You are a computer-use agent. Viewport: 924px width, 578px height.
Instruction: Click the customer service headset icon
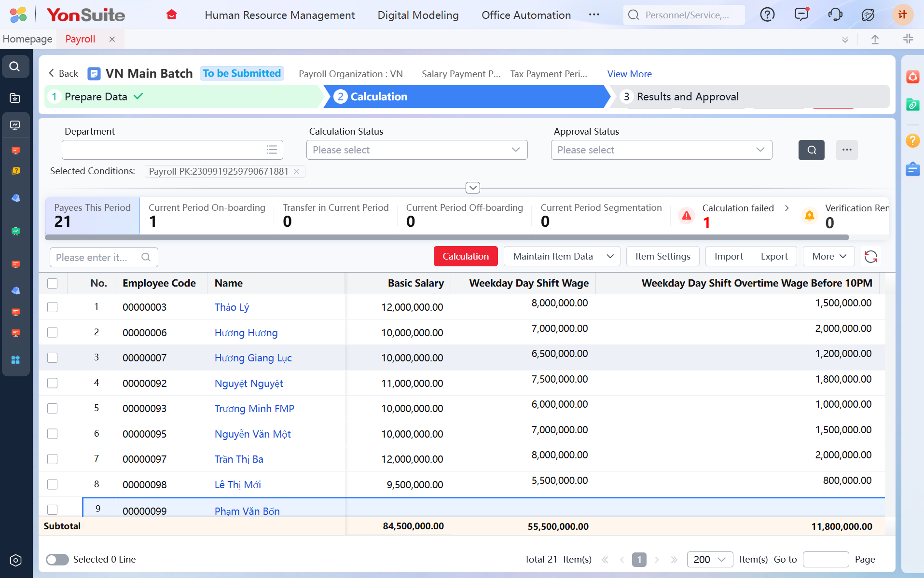[835, 15]
